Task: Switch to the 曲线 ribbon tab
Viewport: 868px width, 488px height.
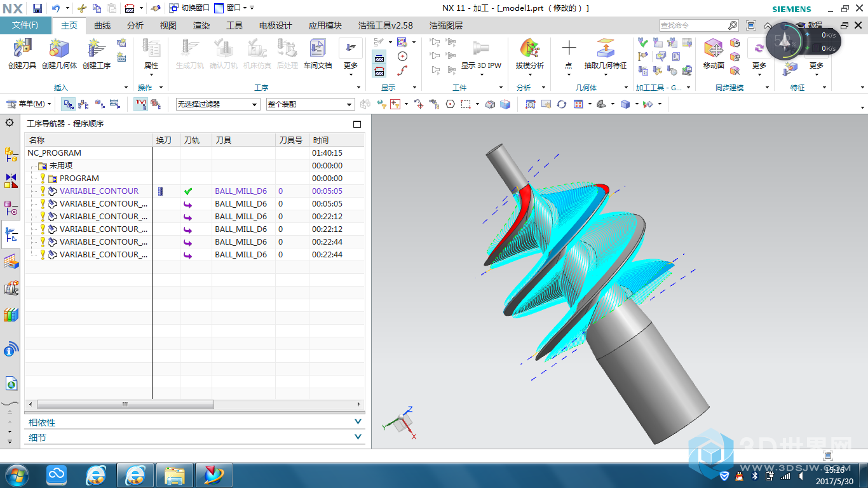Action: tap(102, 25)
